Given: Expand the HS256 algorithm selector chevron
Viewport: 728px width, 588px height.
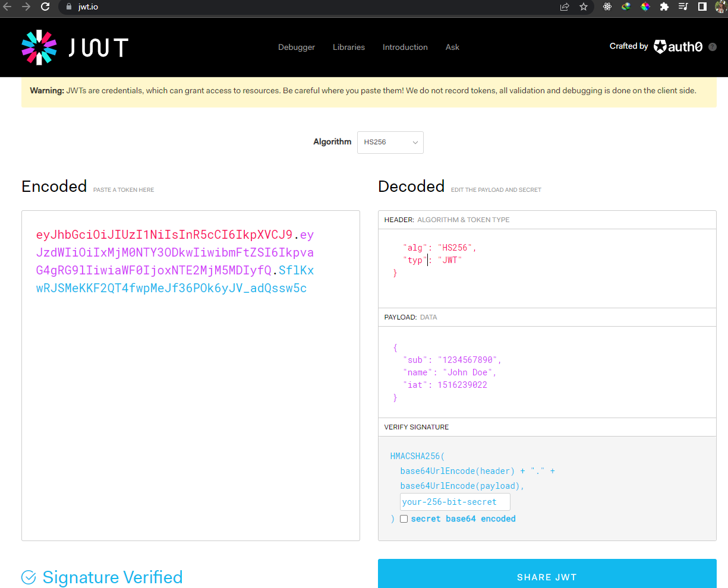Looking at the screenshot, I should [x=415, y=143].
